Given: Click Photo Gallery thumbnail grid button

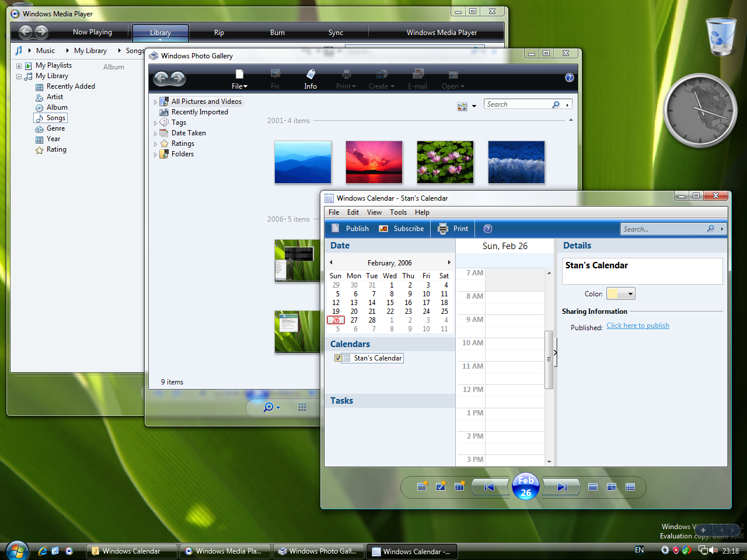Looking at the screenshot, I should (302, 407).
